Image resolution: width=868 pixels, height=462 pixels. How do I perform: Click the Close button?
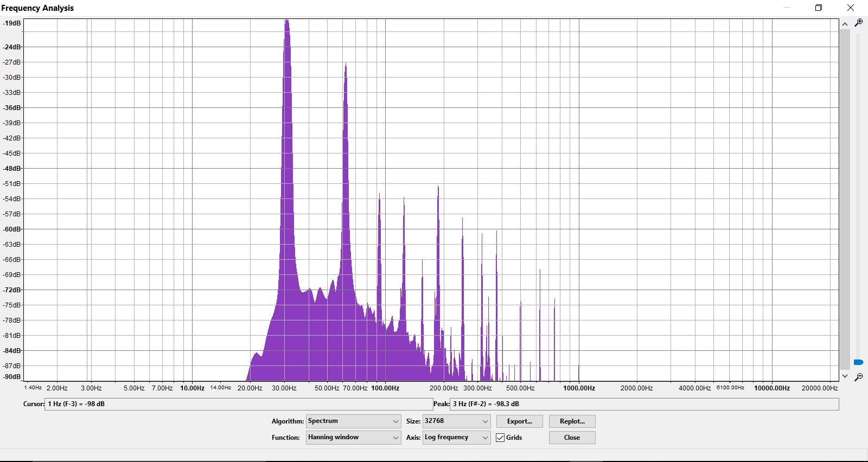click(572, 438)
